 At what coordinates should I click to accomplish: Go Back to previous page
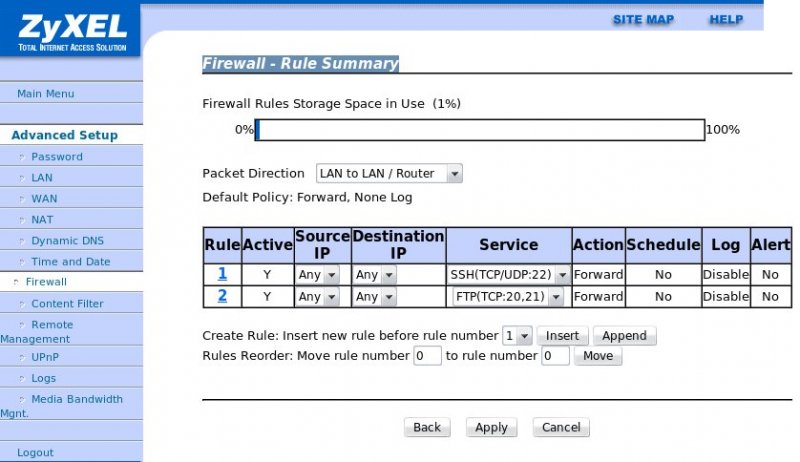pos(427,427)
